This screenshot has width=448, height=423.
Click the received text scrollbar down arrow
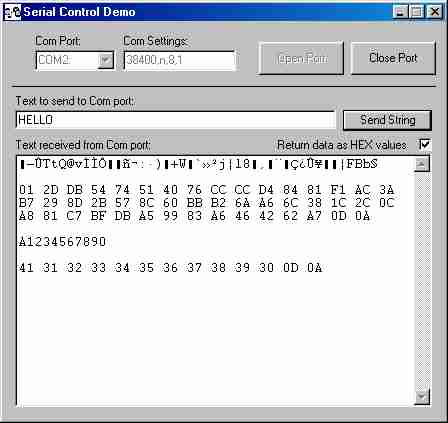pyautogui.click(x=422, y=397)
